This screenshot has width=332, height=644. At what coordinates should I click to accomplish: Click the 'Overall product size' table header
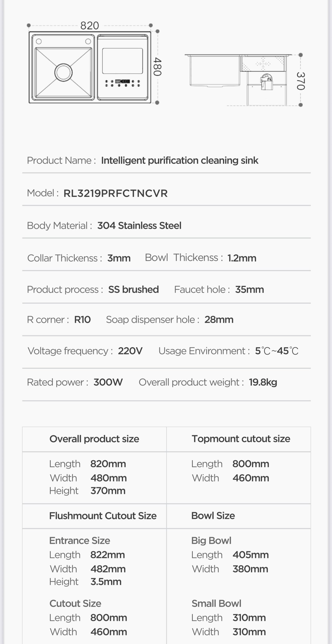[x=94, y=439]
